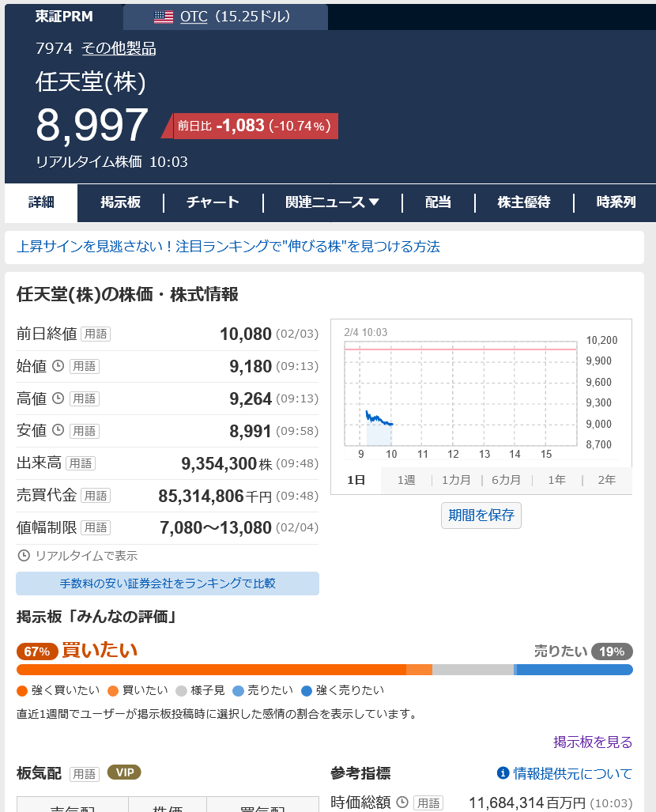Click the info icon beside 情報提供元について

tap(502, 773)
